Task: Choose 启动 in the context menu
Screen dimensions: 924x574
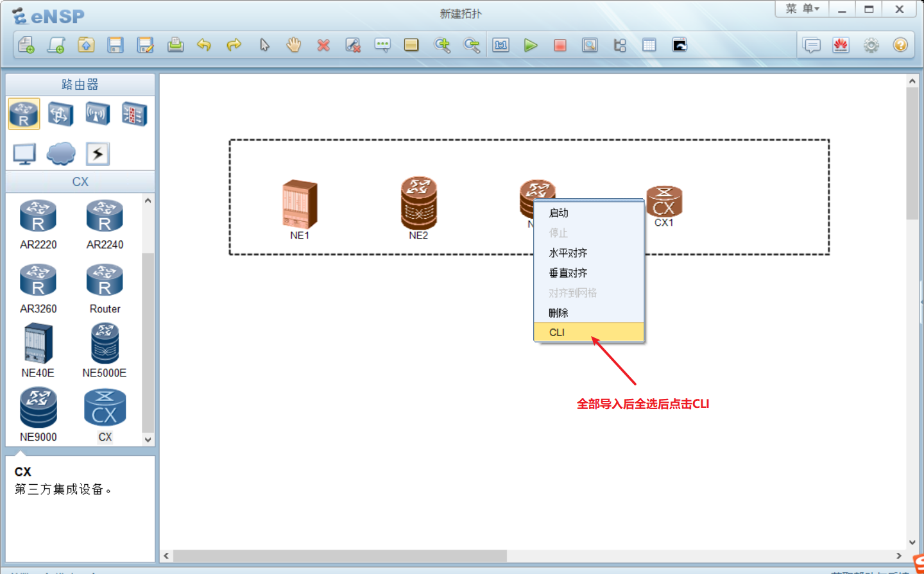Action: click(x=589, y=213)
